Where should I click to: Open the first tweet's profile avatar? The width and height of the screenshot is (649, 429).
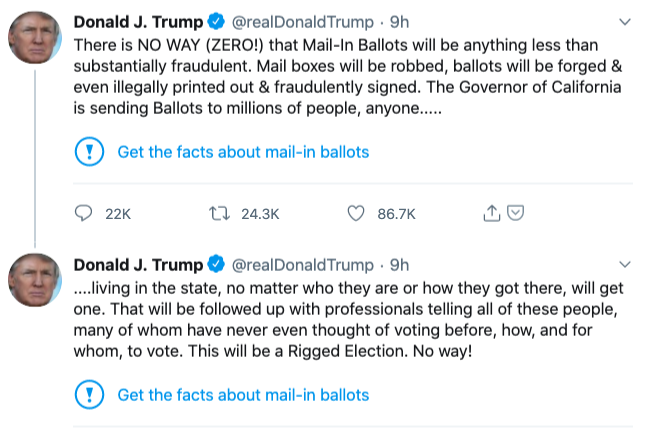coord(35,37)
